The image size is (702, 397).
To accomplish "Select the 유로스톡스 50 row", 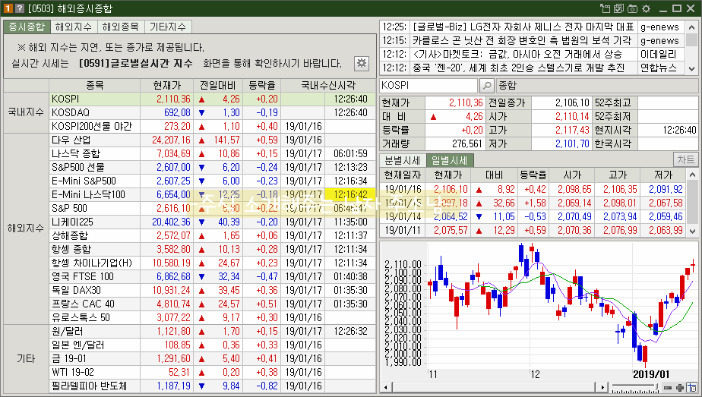I will pyautogui.click(x=213, y=317).
